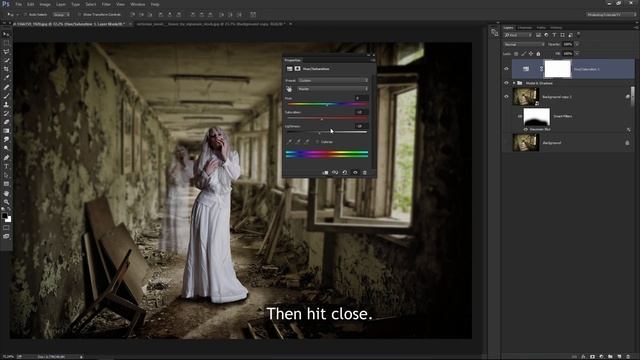Open the Fill value dropdown arrow
This screenshot has height=360, width=640.
(577, 53)
